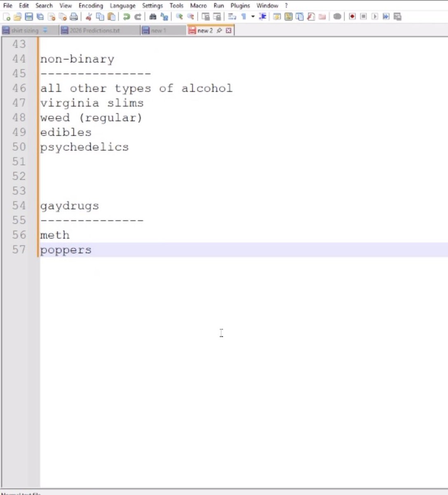Click the Close All documents toolbar icon

tap(62, 17)
